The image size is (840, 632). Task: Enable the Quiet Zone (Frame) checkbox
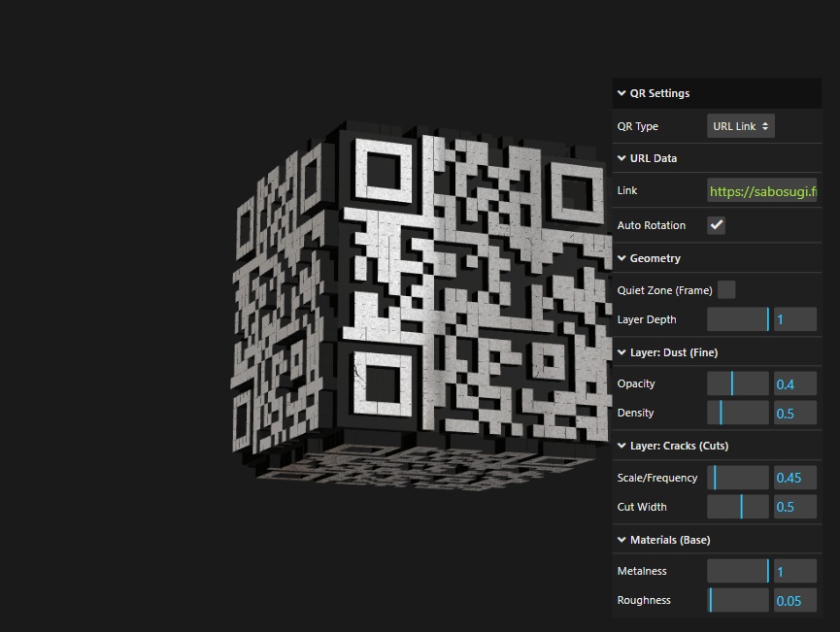(x=725, y=290)
